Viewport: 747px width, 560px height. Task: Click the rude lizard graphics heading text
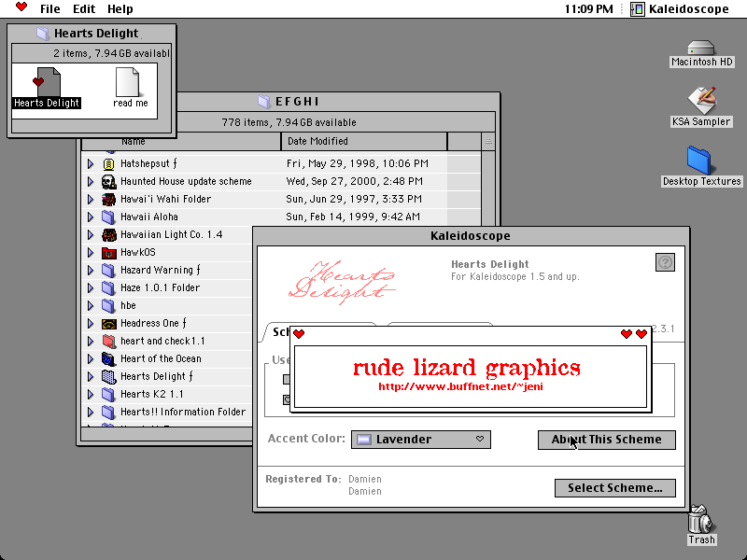[467, 368]
